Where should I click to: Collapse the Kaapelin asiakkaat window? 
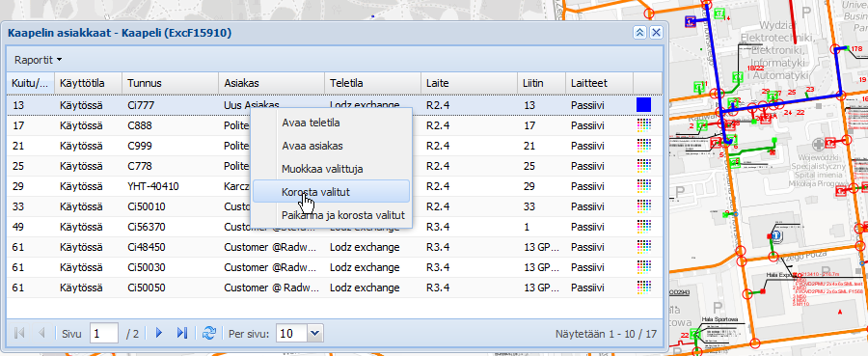[640, 33]
